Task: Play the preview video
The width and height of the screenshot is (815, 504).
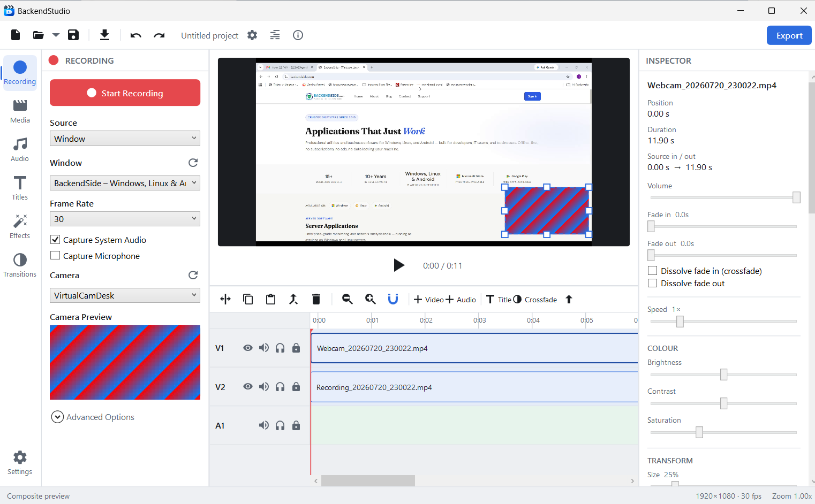Action: point(399,265)
